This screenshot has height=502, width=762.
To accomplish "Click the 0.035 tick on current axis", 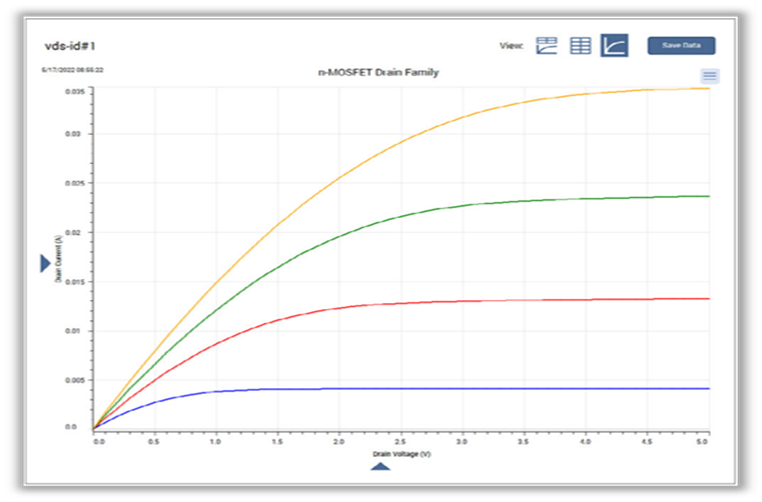I will coord(75,91).
